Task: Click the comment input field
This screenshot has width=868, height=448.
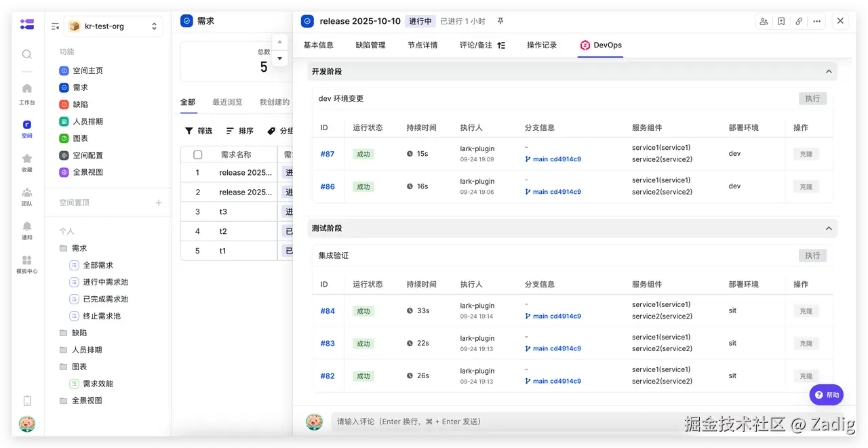Action: point(587,422)
